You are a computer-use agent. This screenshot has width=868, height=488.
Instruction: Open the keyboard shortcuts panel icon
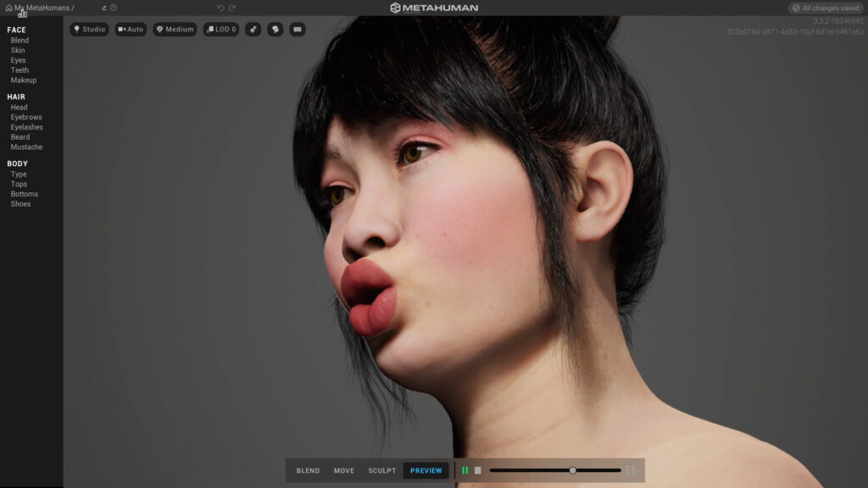click(297, 29)
